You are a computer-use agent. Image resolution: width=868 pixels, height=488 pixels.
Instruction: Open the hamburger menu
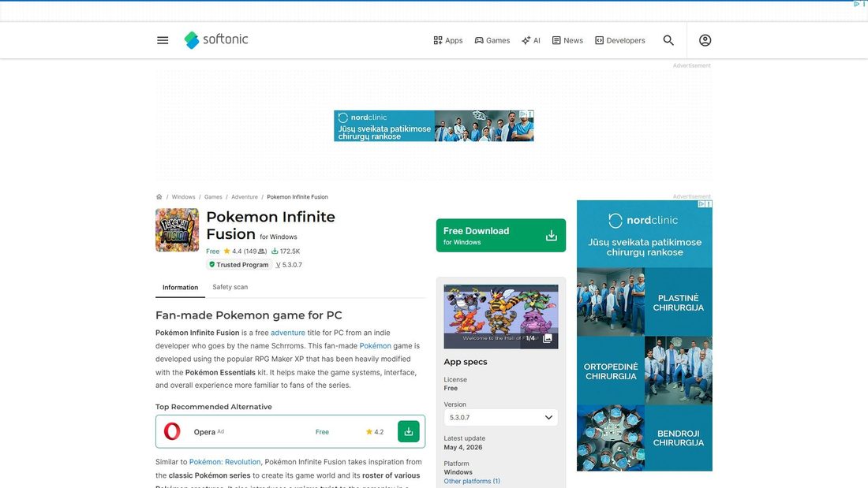(163, 40)
